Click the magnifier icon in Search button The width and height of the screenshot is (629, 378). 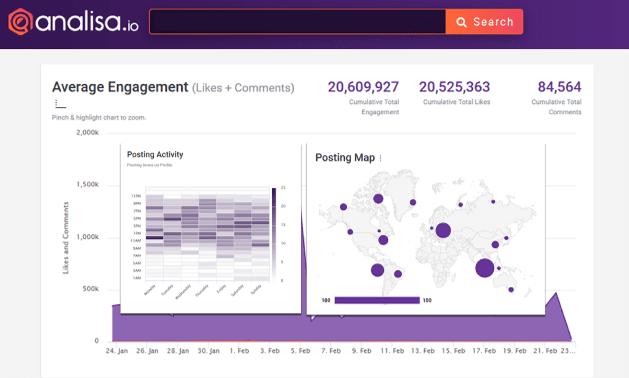pyautogui.click(x=461, y=22)
